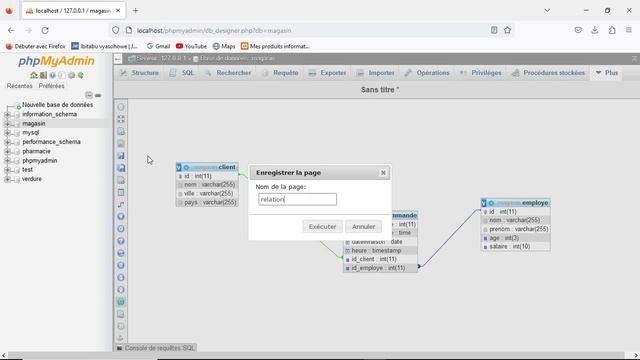Click the browser page reload button
Viewport: 640px width, 360px height.
coord(45,30)
